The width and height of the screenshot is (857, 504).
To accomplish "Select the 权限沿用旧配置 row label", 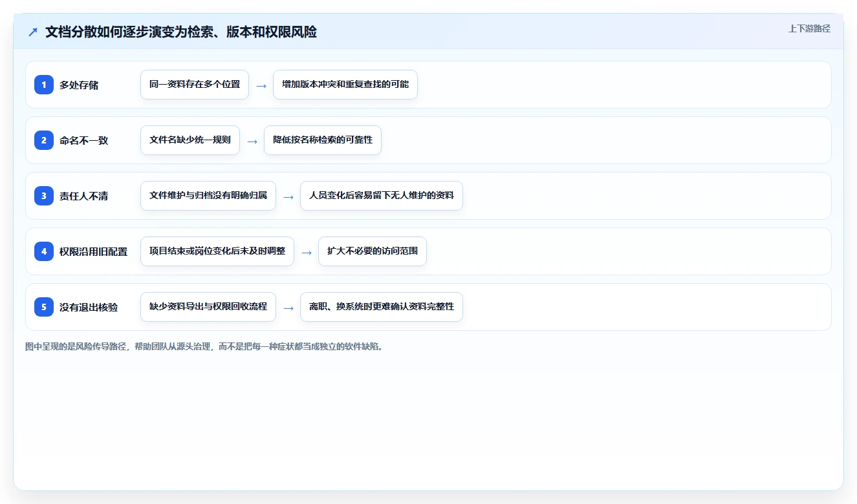I will point(93,251).
